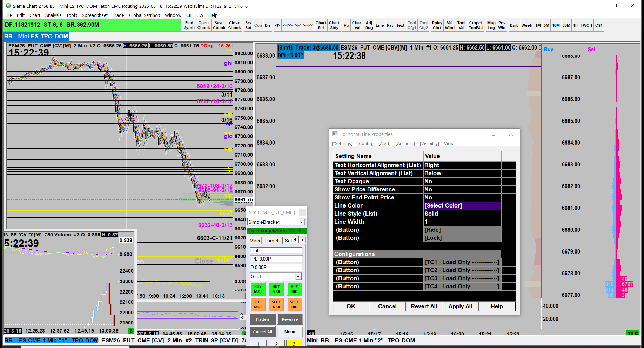Switch to the Targets tab
The width and height of the screenshot is (644, 348).
(272, 241)
